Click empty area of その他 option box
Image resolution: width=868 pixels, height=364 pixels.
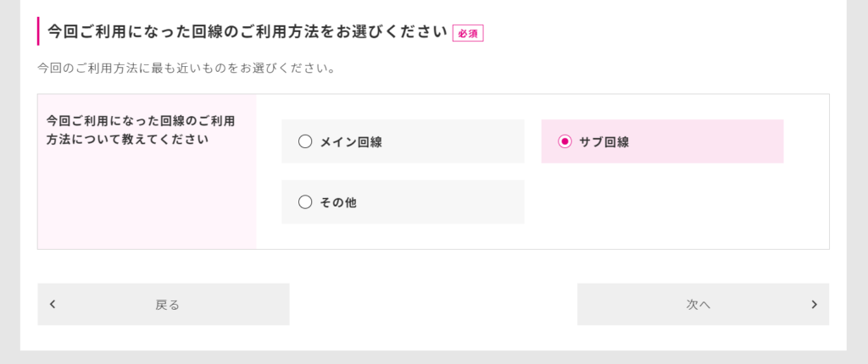point(442,202)
